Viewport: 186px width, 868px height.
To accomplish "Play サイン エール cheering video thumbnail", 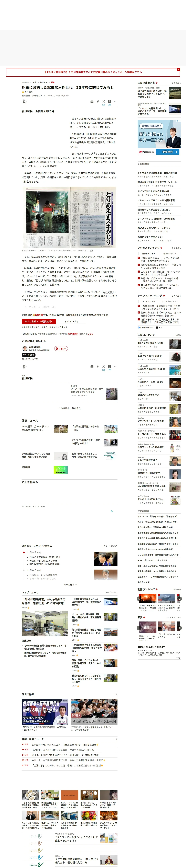I will [94, 712].
